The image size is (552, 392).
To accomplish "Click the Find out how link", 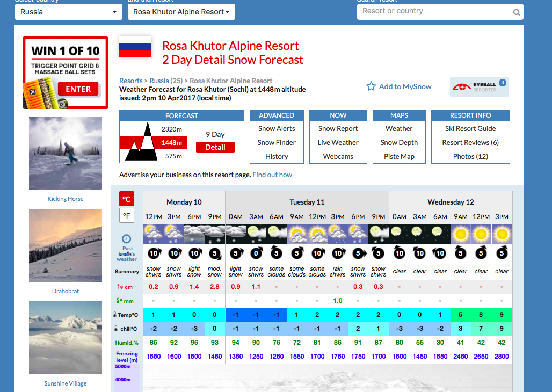I will click(x=272, y=175).
